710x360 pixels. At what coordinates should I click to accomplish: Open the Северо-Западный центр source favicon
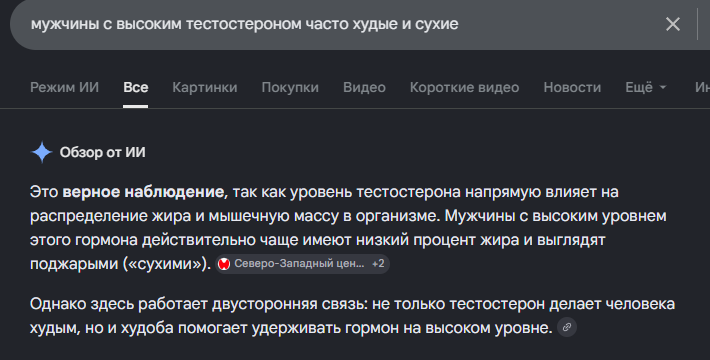[224, 264]
